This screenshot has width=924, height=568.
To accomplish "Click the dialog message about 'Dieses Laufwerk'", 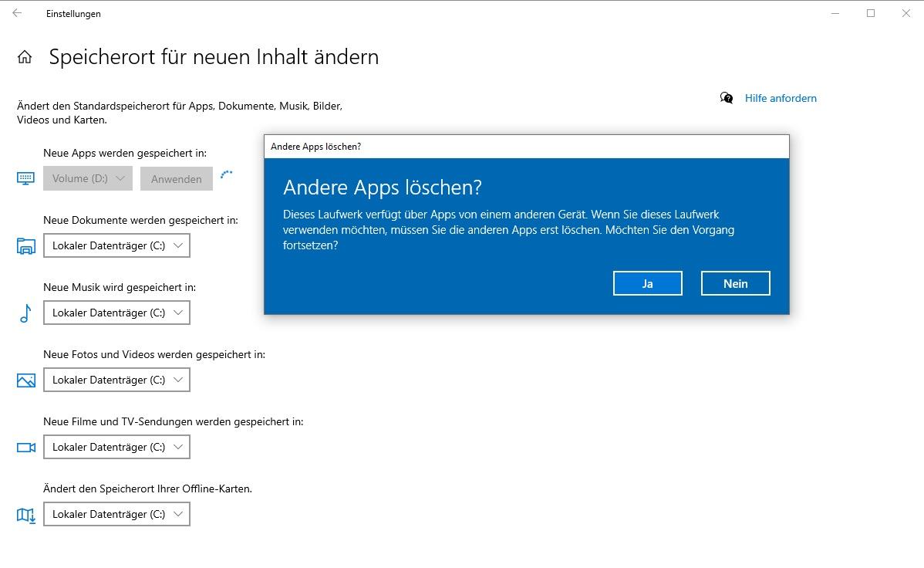I will click(508, 229).
